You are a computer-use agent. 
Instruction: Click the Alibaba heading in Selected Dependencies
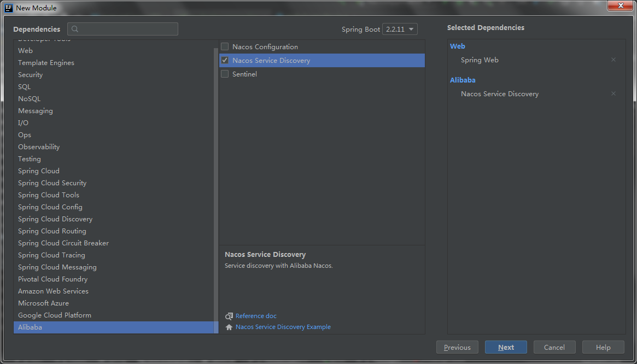tap(463, 80)
